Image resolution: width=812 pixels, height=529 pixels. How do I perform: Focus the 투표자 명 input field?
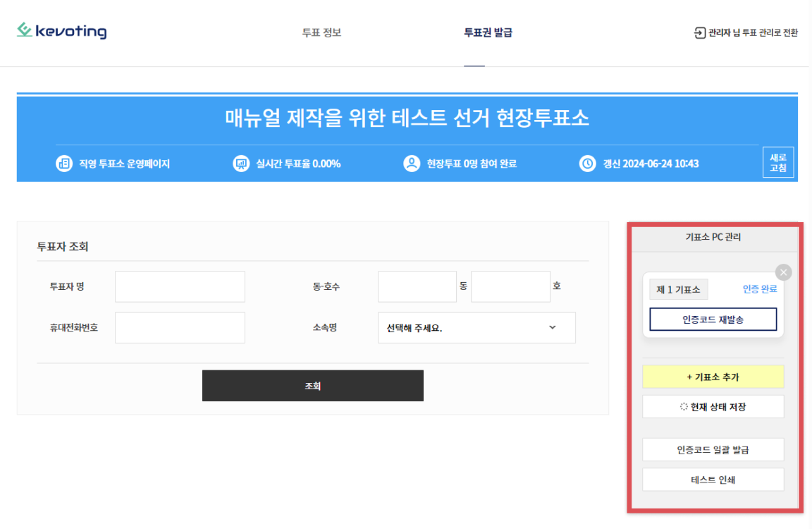(x=180, y=286)
